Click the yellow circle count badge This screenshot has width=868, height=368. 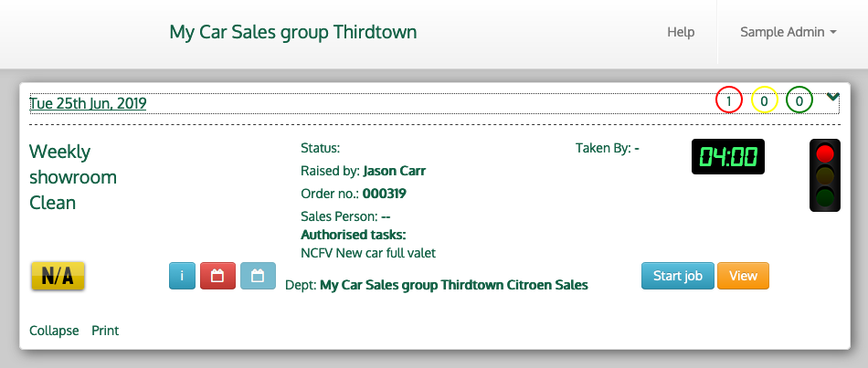[x=764, y=100]
